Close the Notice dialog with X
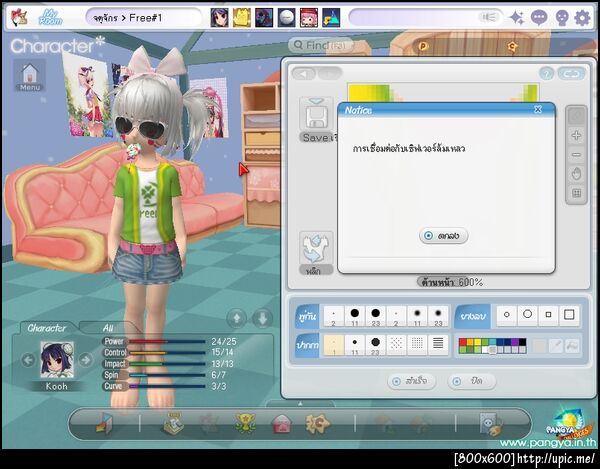This screenshot has width=600, height=469. (538, 109)
